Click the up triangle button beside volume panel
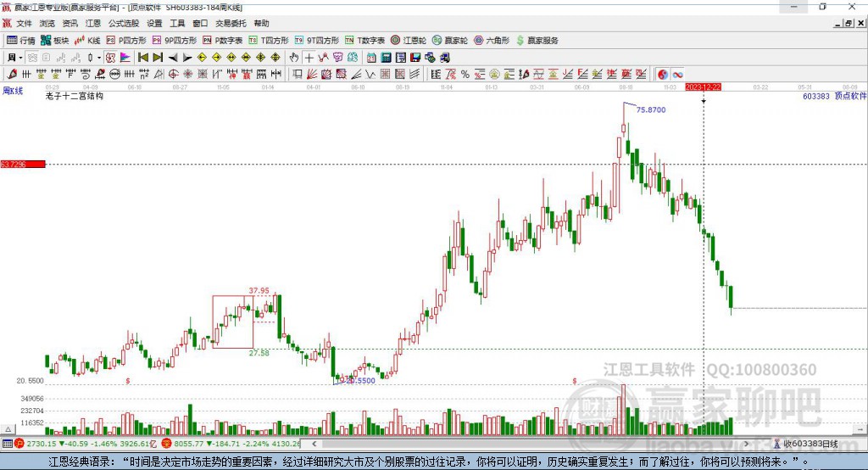The height and width of the screenshot is (470, 868). tap(8, 429)
